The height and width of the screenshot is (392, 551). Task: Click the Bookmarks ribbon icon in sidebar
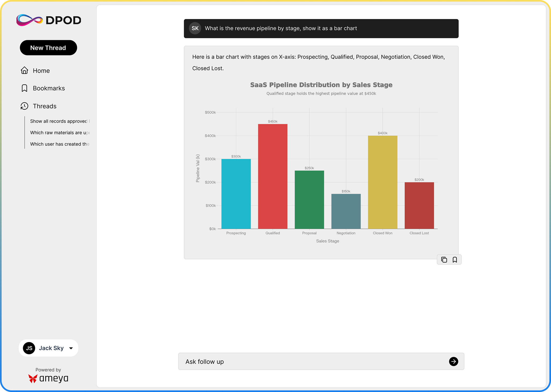click(x=24, y=88)
